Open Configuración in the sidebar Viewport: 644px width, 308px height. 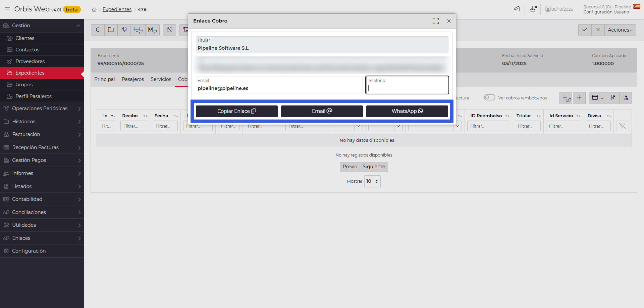pyautogui.click(x=42, y=251)
